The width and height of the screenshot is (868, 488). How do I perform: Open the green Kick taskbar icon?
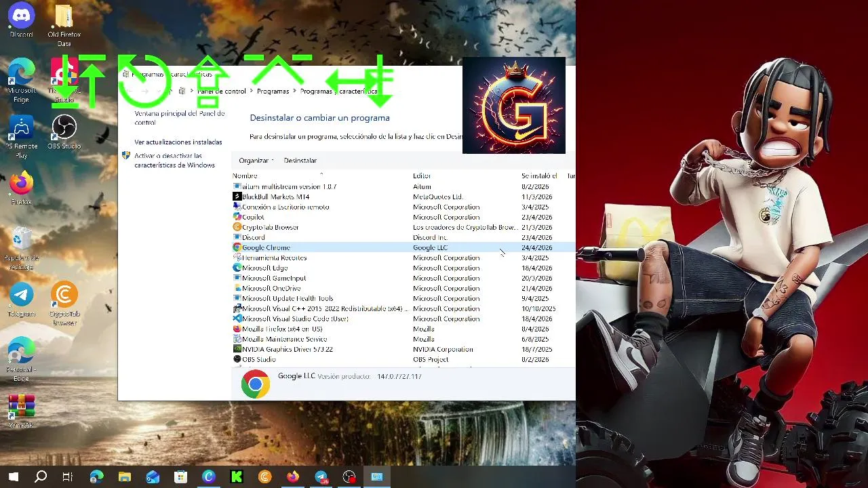(237, 476)
